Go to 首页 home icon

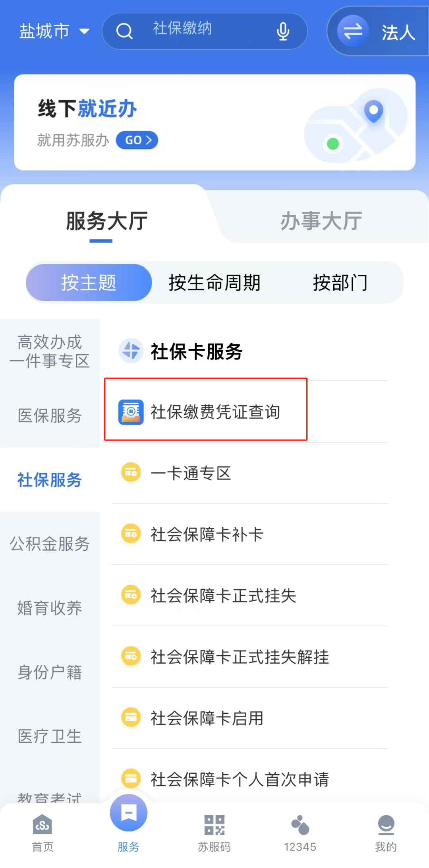click(43, 825)
